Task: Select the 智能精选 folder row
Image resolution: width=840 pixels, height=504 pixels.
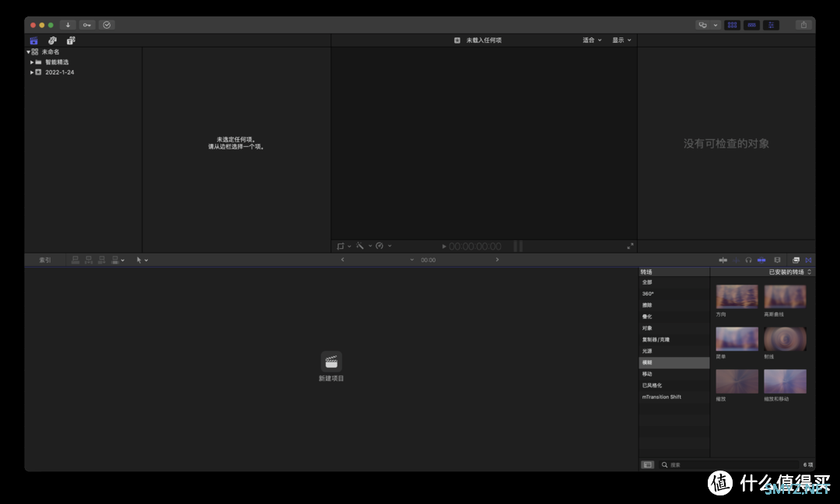Action: (83, 62)
